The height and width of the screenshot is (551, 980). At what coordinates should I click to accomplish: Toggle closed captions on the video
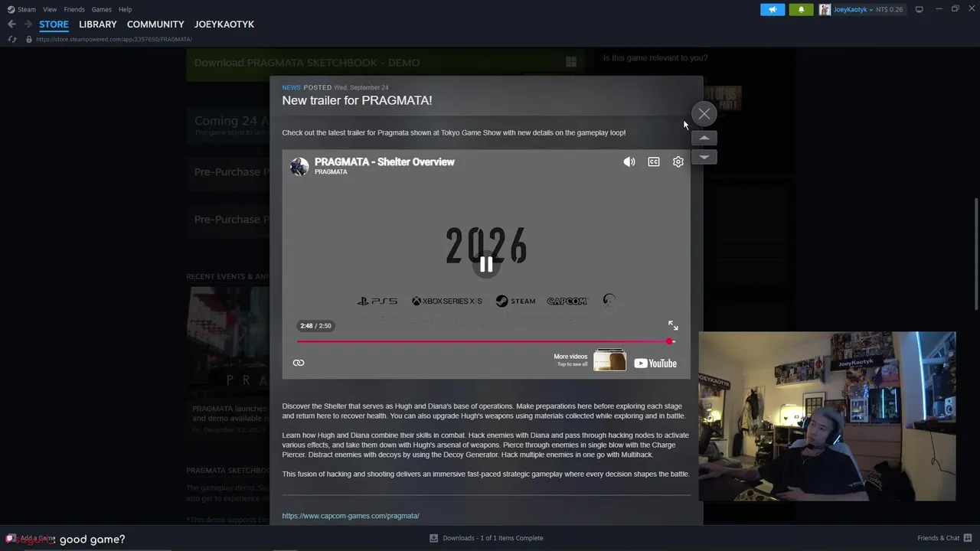(654, 161)
